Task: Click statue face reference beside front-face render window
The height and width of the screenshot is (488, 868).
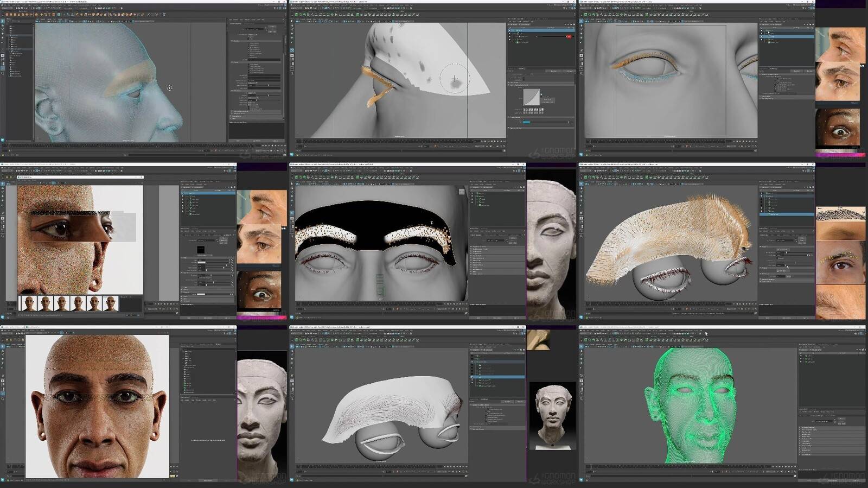Action: tap(262, 417)
